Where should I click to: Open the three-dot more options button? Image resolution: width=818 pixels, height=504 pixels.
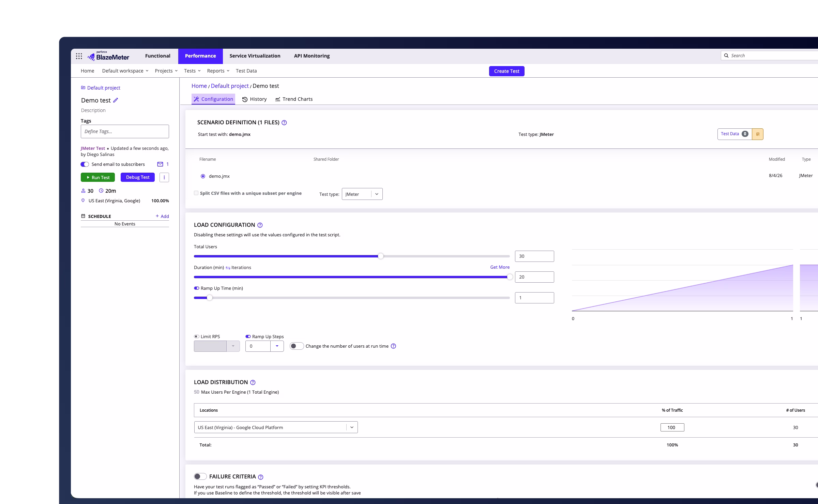coord(164,177)
